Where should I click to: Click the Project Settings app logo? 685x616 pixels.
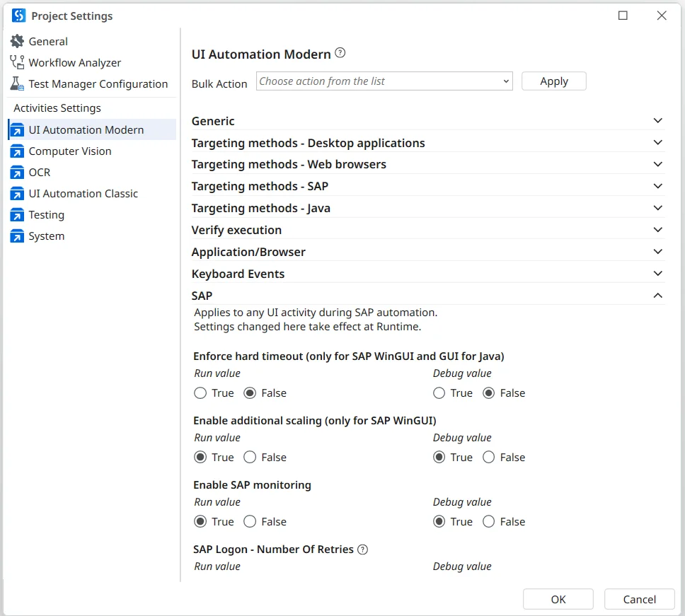click(19, 16)
